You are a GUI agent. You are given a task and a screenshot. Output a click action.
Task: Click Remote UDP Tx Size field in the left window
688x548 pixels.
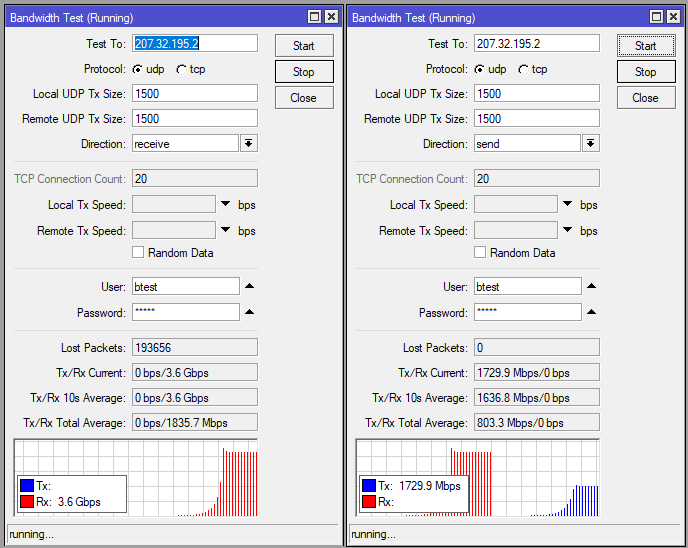pyautogui.click(x=195, y=118)
